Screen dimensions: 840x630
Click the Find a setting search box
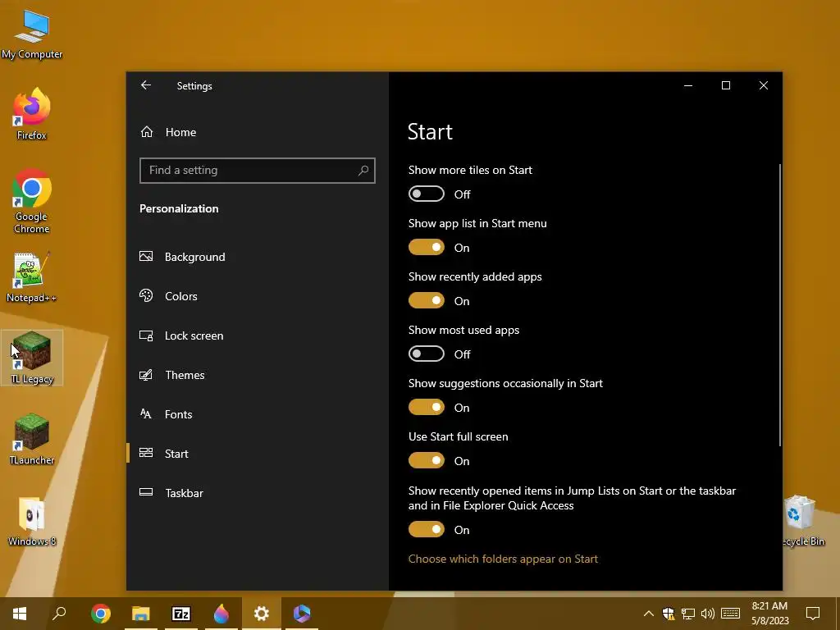coord(257,171)
